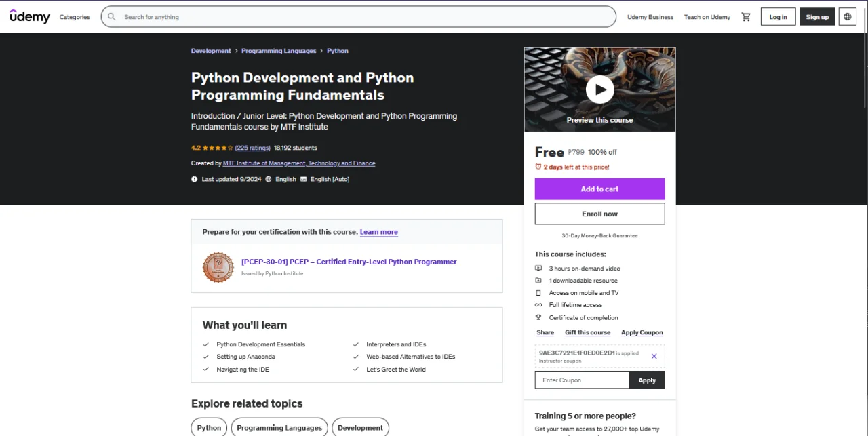Click the certification Learn more link
868x436 pixels.
coord(379,232)
